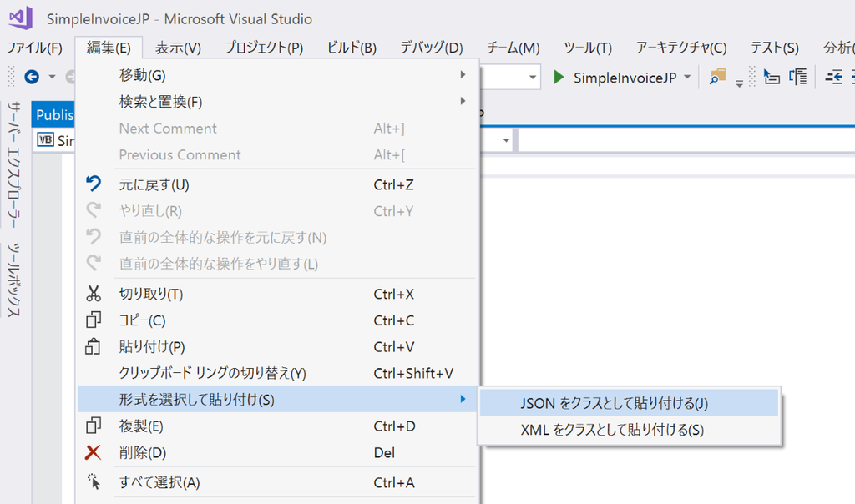
Task: Open the ツール(T) menu
Action: click(x=588, y=48)
